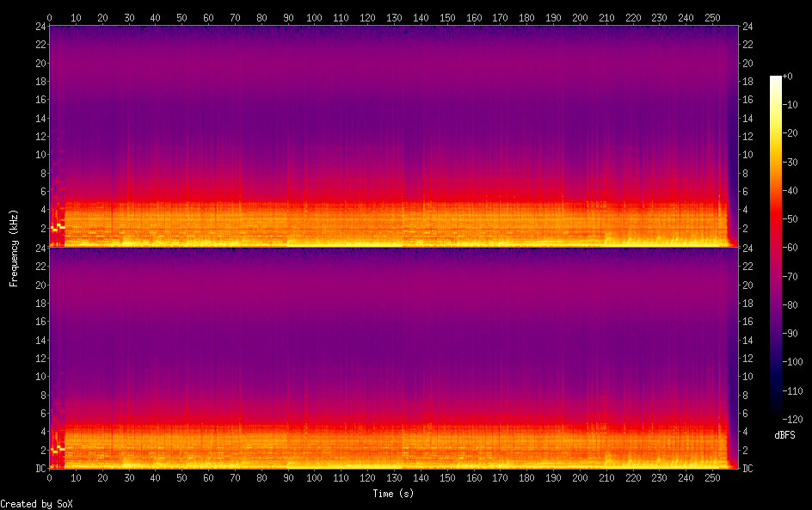Click the '-100' color scale label
This screenshot has width=812, height=510.
point(793,362)
